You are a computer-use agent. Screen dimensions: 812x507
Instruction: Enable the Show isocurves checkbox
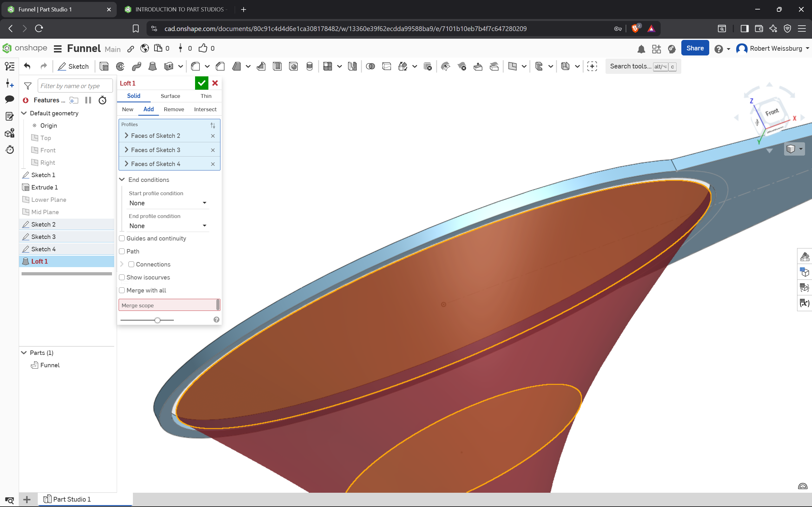coord(122,277)
